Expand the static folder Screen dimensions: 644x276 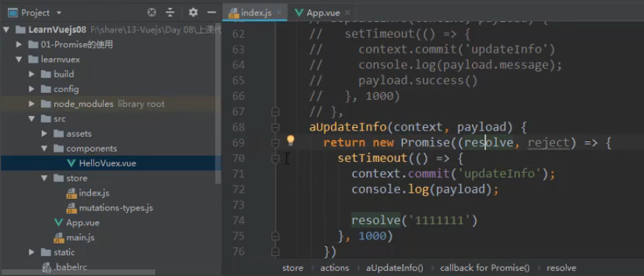31,252
